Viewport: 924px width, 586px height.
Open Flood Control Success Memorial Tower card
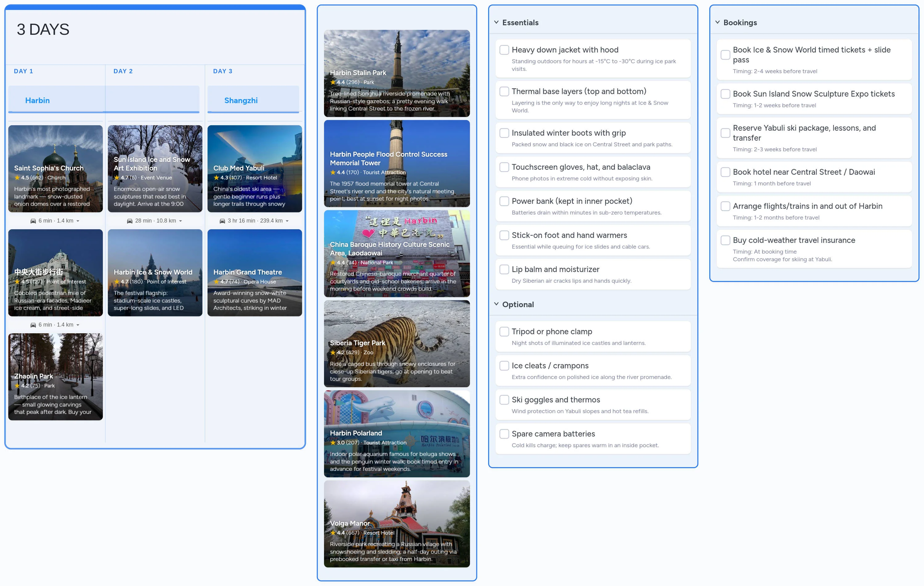pos(397,163)
